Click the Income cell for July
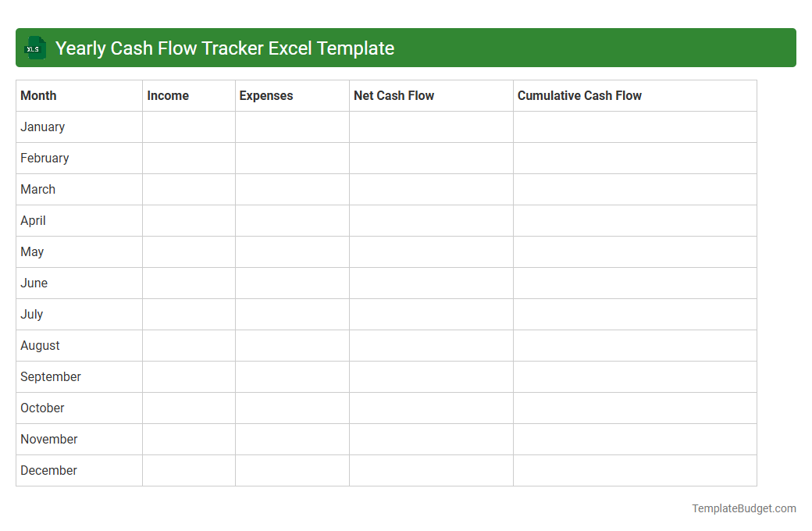Image resolution: width=812 pixels, height=531 pixels. tap(188, 314)
